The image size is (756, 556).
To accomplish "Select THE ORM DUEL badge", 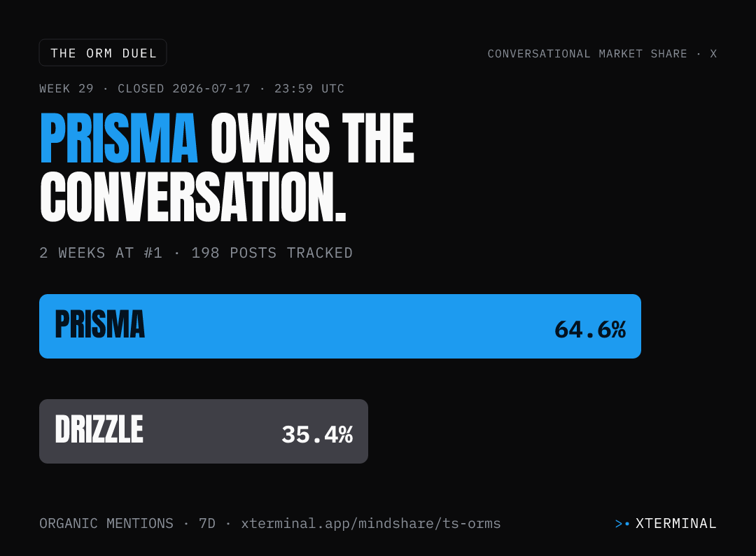I will (x=103, y=53).
